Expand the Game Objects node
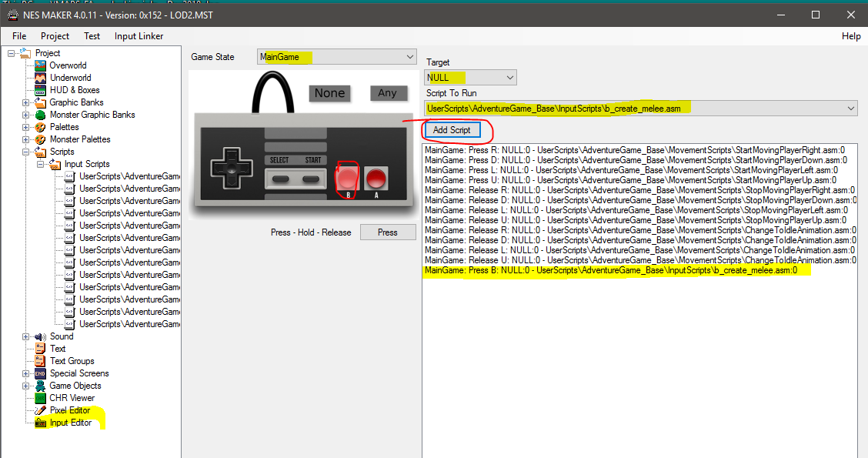This screenshot has width=868, height=458. (x=25, y=386)
